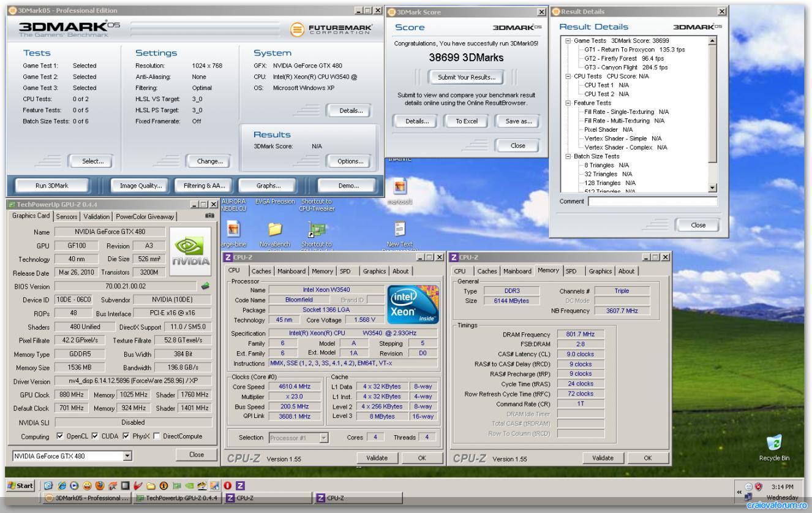812x513 pixels.
Task: Collapse the Batch Size Tests tree node
Action: coord(568,157)
